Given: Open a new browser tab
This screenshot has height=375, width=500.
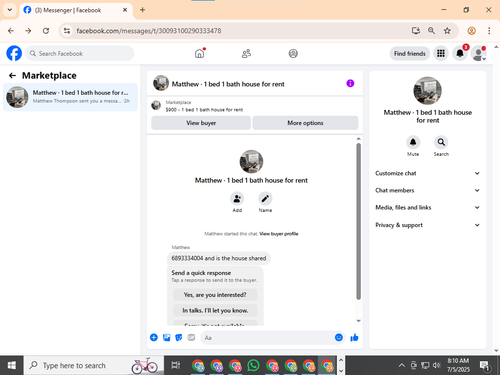Looking at the screenshot, I should pyautogui.click(x=142, y=10).
